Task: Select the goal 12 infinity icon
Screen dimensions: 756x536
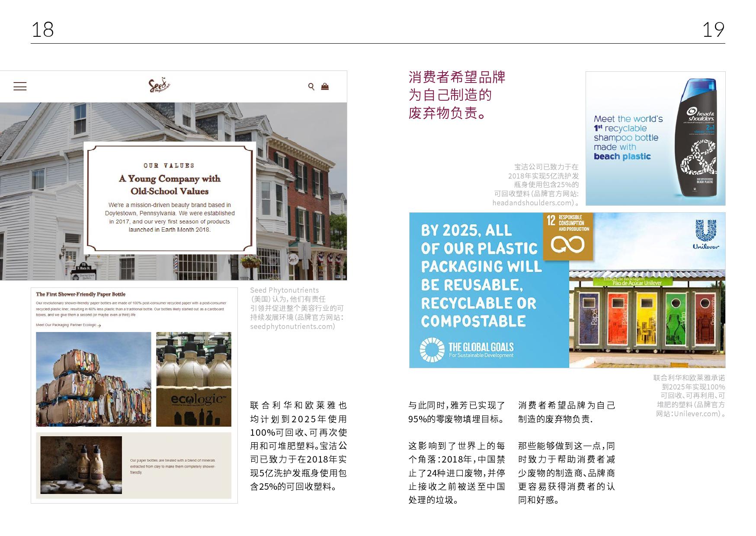Action: [567, 245]
